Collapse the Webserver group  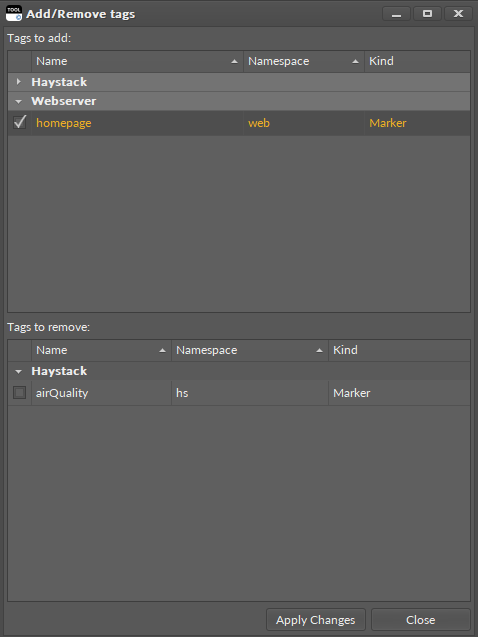[x=18, y=101]
